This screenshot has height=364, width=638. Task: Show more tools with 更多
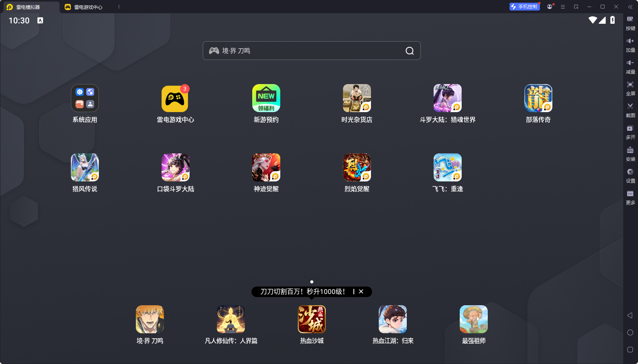pyautogui.click(x=630, y=198)
